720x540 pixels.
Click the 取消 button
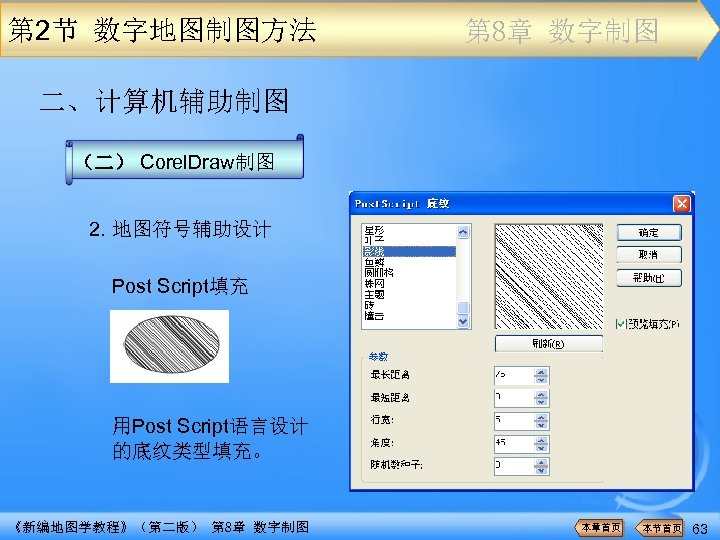coord(649,255)
